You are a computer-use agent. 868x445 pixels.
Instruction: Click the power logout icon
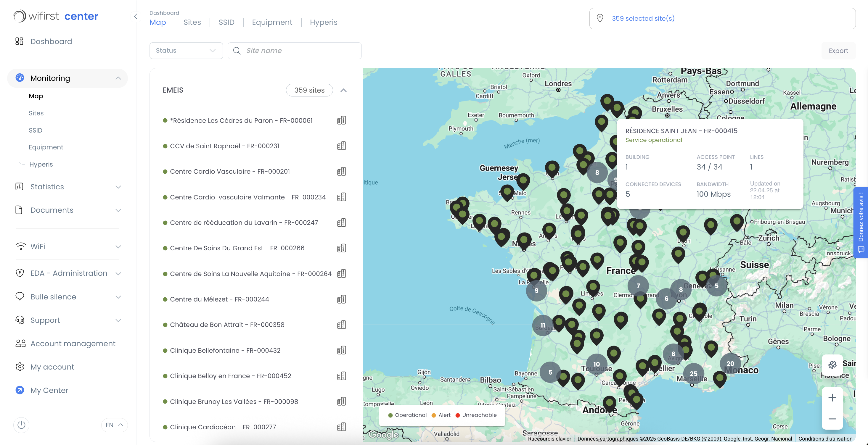pyautogui.click(x=21, y=425)
